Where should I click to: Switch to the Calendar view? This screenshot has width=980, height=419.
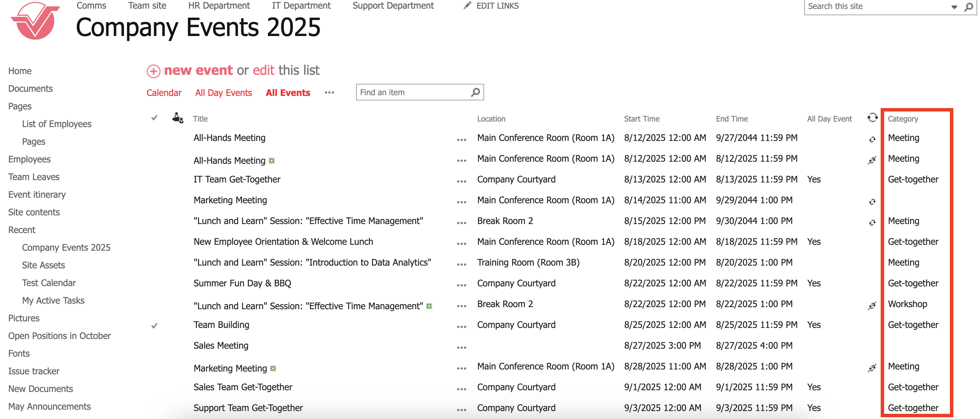tap(164, 92)
